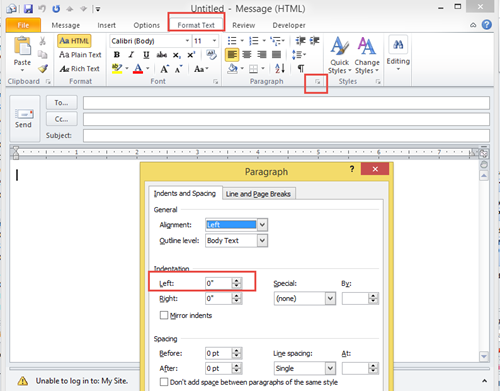Click the Paste clipboard icon
Screen dimensions: 500x391
pyautogui.click(x=22, y=46)
